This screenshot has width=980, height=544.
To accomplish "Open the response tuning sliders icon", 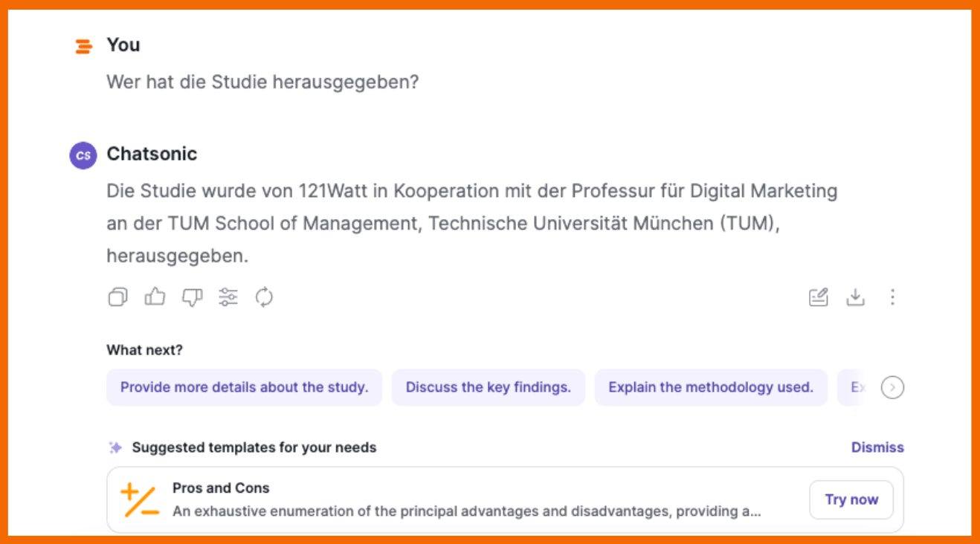I will (228, 297).
